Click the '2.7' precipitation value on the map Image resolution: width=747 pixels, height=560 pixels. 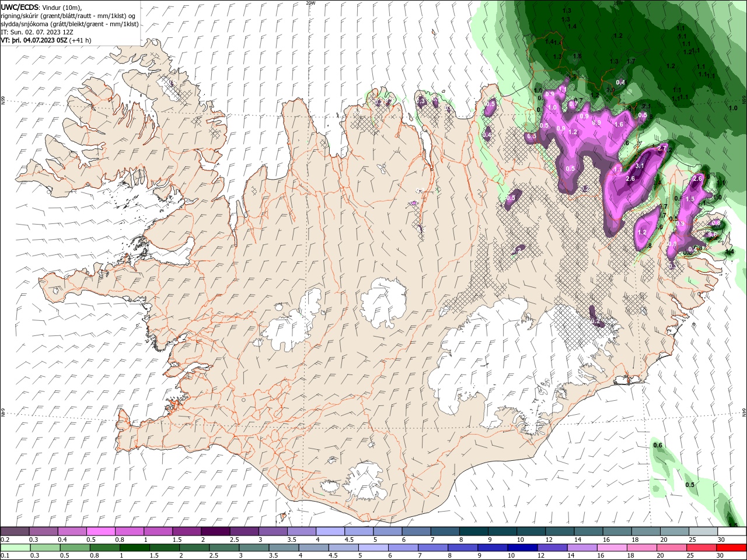661,149
